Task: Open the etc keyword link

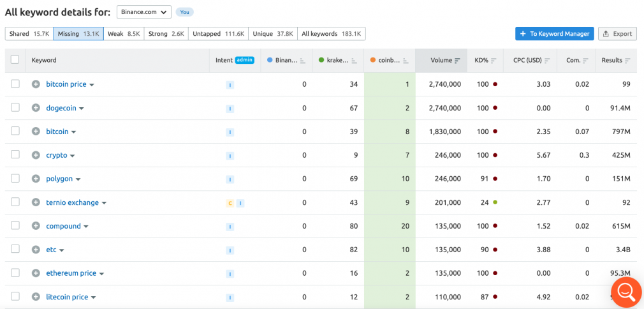Action: (52, 250)
